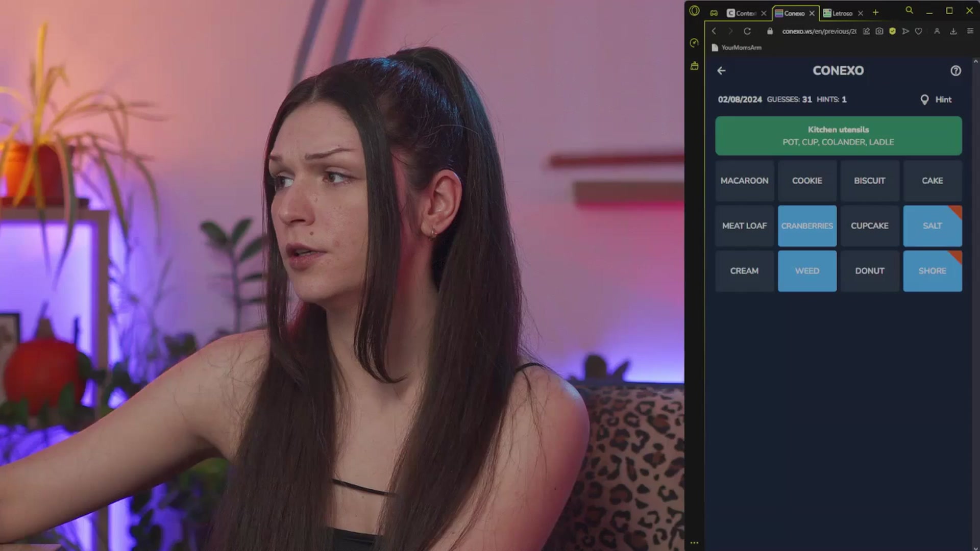Switch to the Contexto tab
980x551 pixels.
click(742, 14)
